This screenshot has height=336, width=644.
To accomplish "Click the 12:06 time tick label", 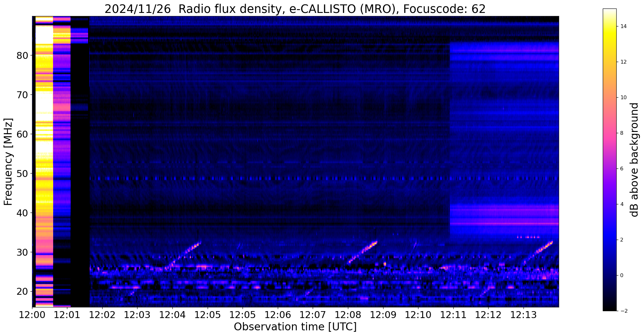I will 277,315.
